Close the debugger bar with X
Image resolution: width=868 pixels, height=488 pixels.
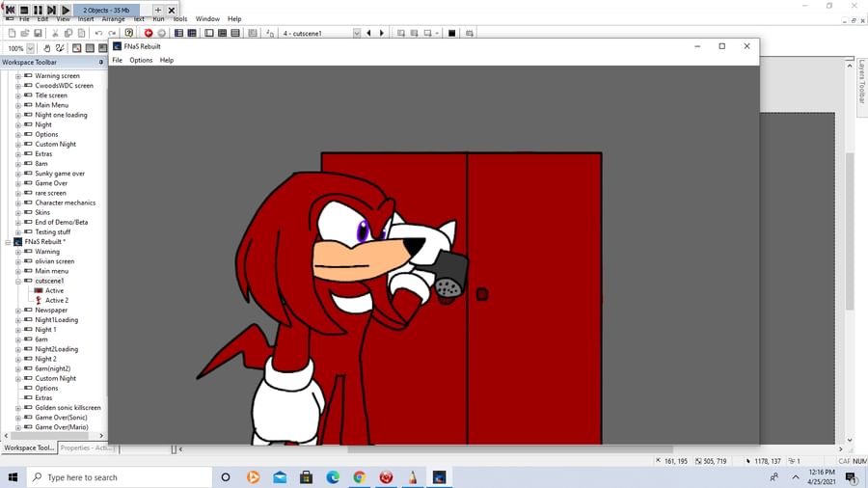(x=172, y=10)
